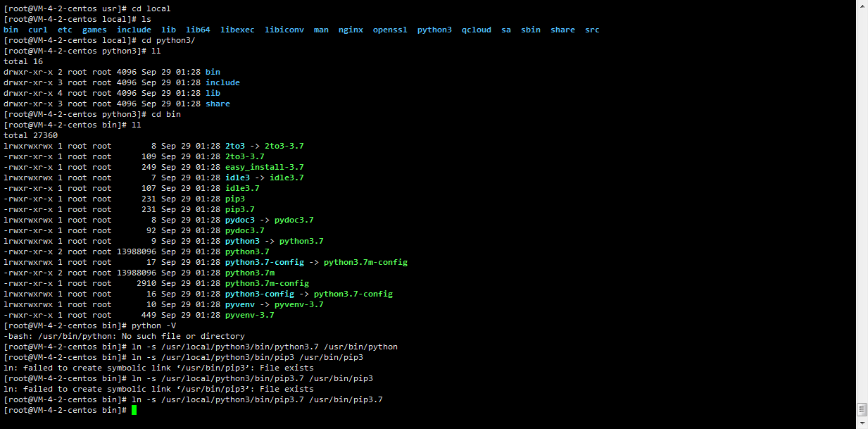Select 'games' in the ls output
Viewport: 868px width, 429px height.
point(94,30)
